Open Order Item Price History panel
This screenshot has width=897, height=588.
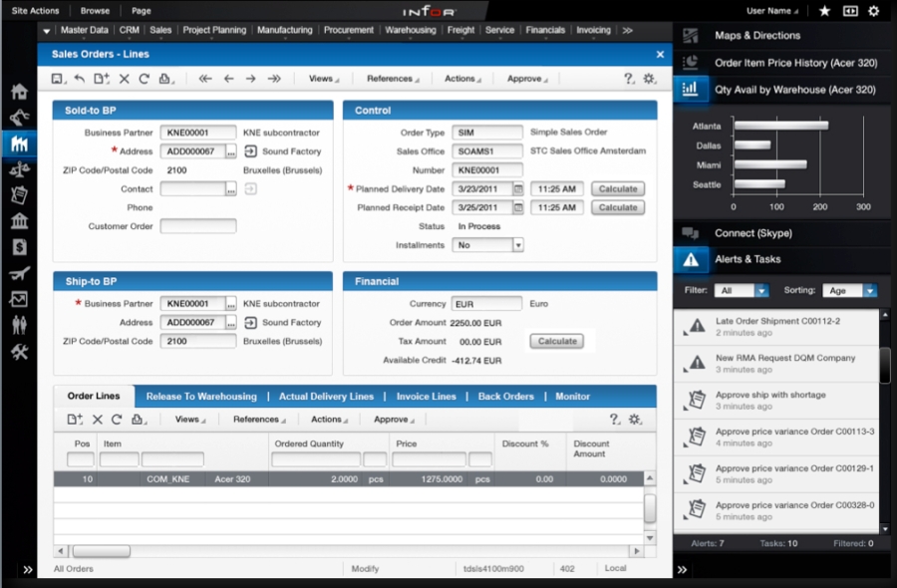783,63
